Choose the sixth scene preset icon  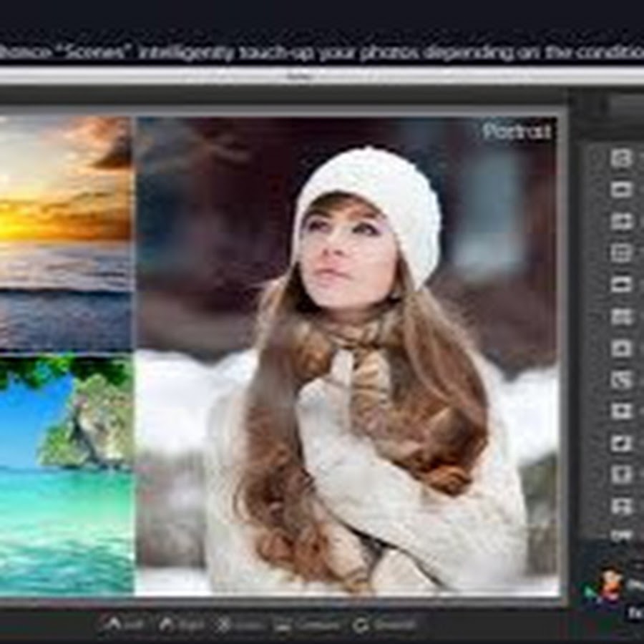click(x=621, y=316)
